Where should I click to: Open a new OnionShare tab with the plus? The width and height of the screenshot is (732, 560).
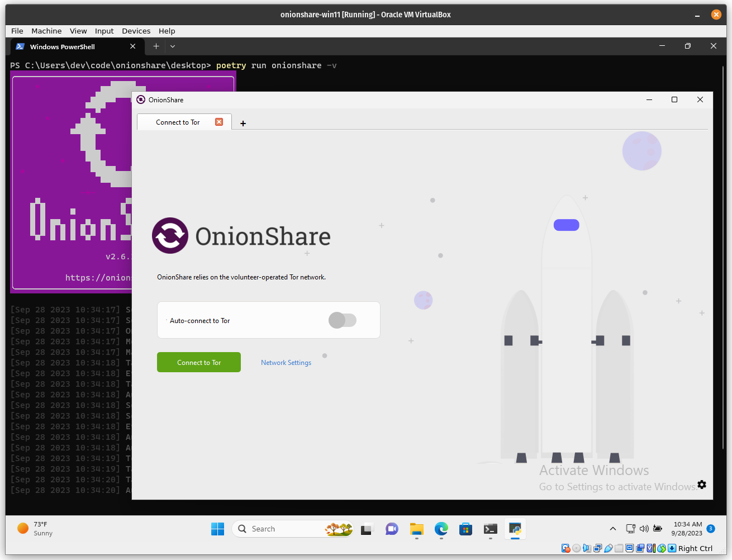pos(243,122)
